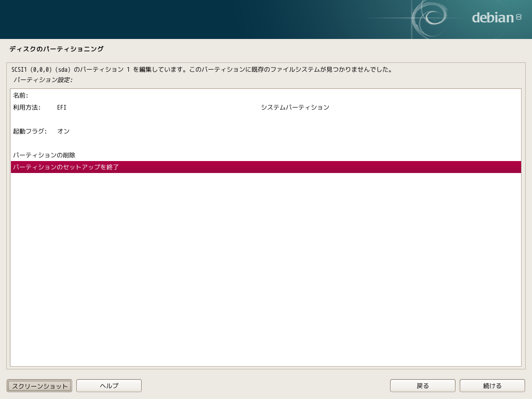Choose パーティションの削除 to delete partition
Viewport: 532px width, 399px height.
point(43,154)
